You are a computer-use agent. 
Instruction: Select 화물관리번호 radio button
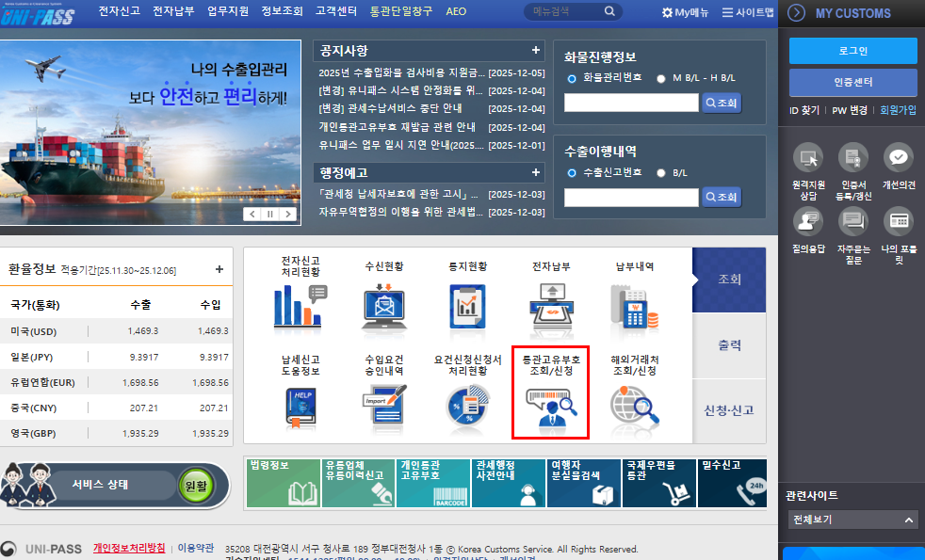(x=571, y=78)
